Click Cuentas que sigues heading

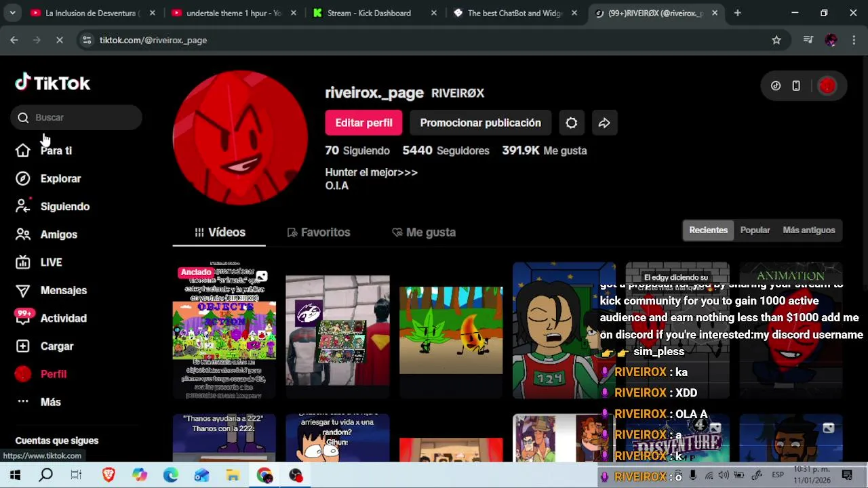point(57,441)
